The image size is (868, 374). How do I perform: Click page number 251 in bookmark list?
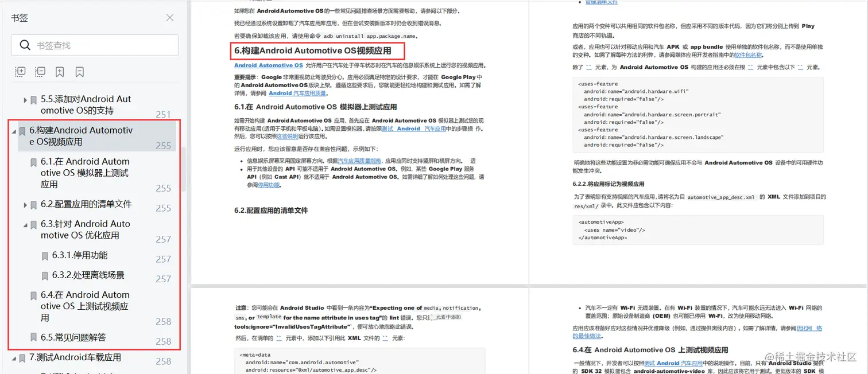(x=164, y=115)
